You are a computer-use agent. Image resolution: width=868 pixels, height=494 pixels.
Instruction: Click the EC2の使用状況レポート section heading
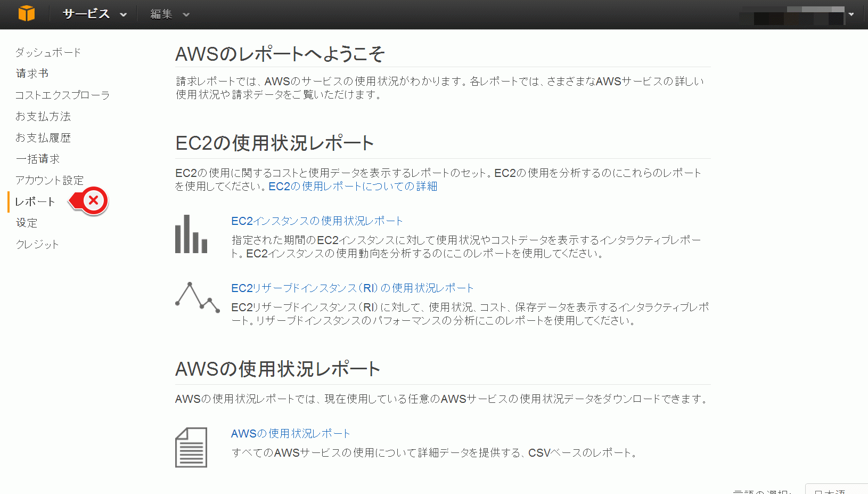click(275, 143)
